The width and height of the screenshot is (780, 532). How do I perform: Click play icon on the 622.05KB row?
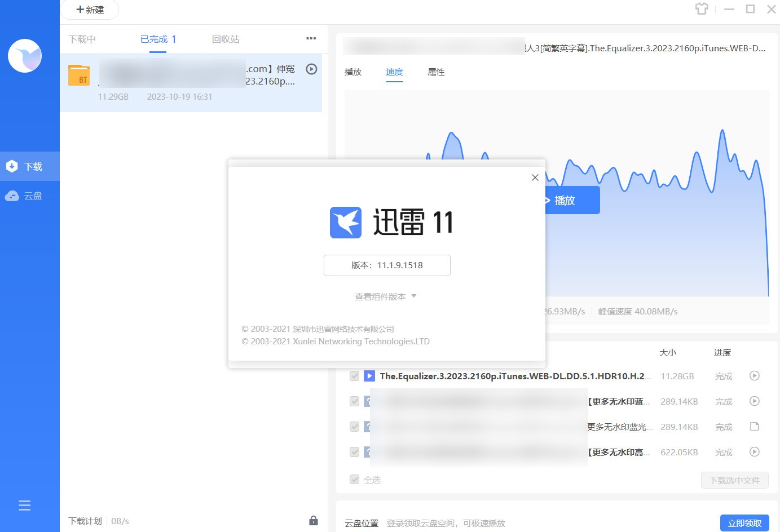pos(755,452)
